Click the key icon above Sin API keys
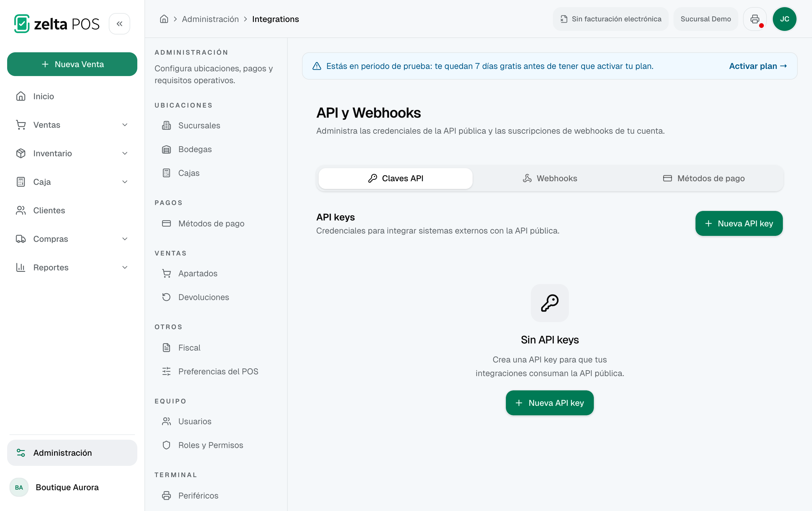The width and height of the screenshot is (812, 511). 550,303
